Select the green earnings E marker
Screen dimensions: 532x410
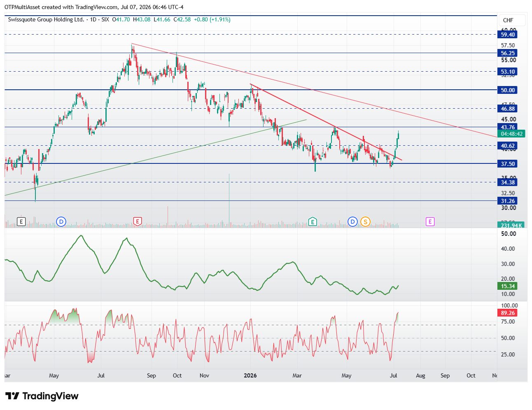click(x=313, y=222)
